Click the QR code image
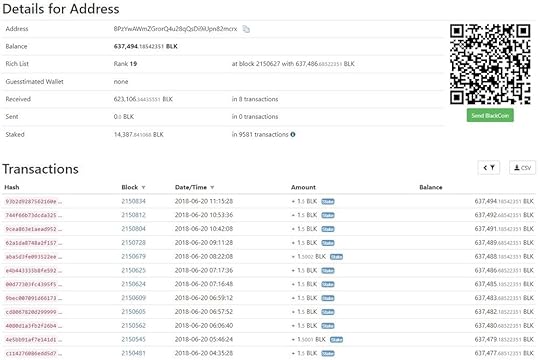 pyautogui.click(x=490, y=64)
